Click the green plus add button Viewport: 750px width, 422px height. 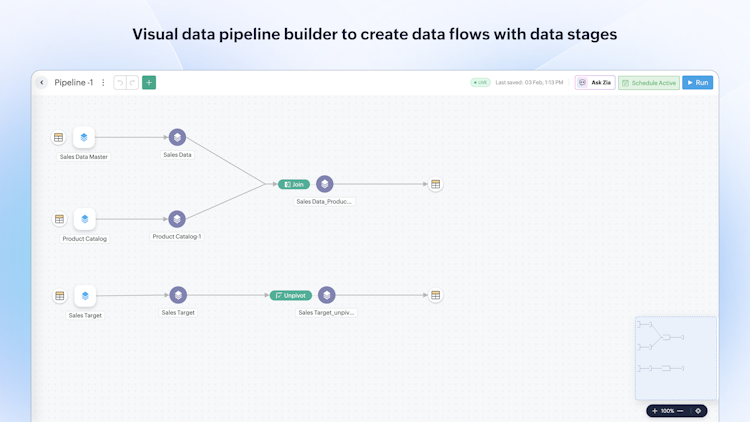point(149,83)
